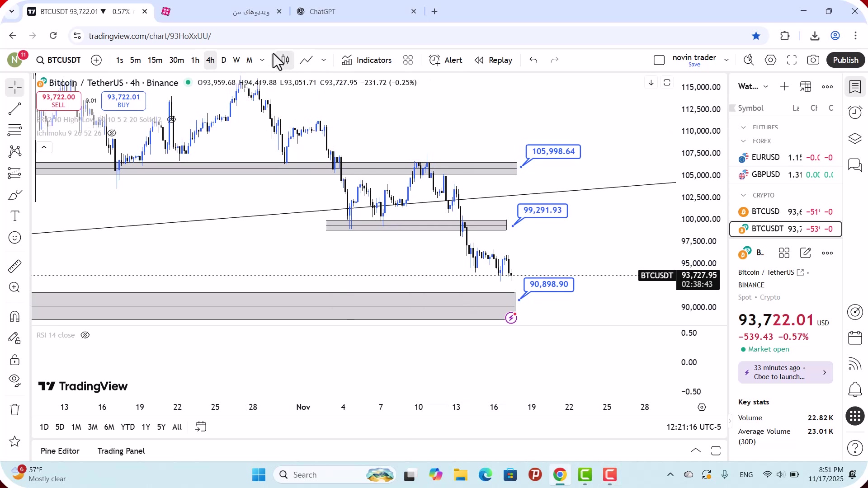Open BTCUSDT symbol search
868x488 pixels.
pos(59,60)
